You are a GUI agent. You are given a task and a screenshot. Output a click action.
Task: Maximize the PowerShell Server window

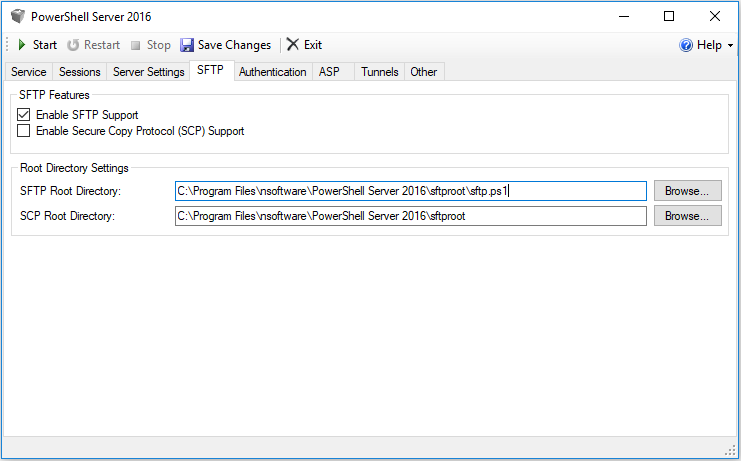669,17
